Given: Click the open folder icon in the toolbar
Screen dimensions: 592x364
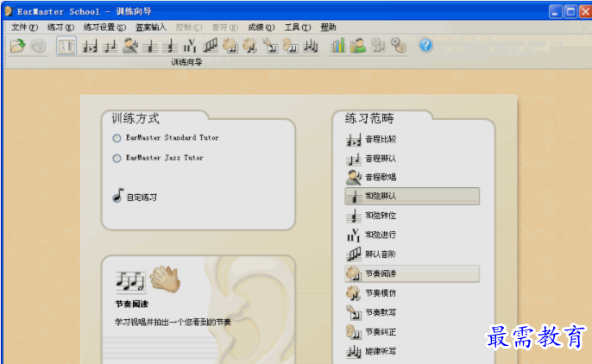Looking at the screenshot, I should click(x=18, y=46).
